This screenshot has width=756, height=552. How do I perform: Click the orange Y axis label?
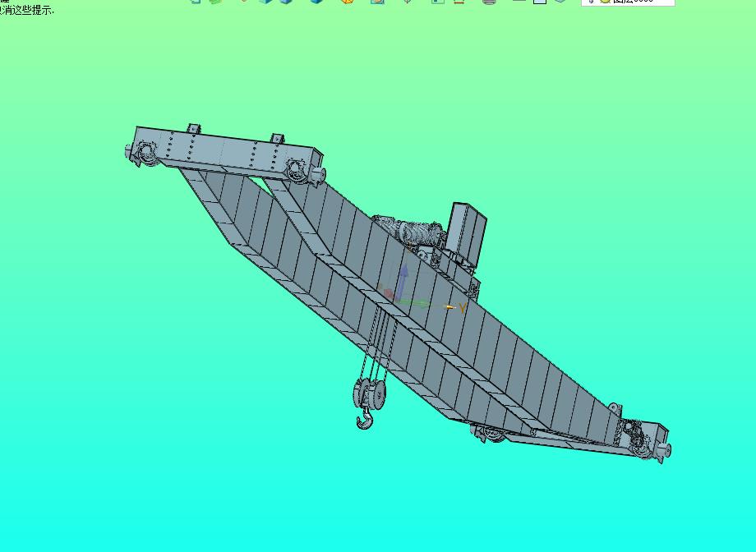(463, 308)
